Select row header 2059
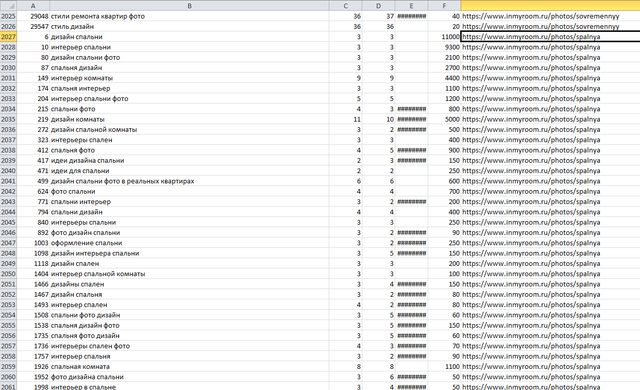Screen dimensions: 640x390 tap(8, 366)
